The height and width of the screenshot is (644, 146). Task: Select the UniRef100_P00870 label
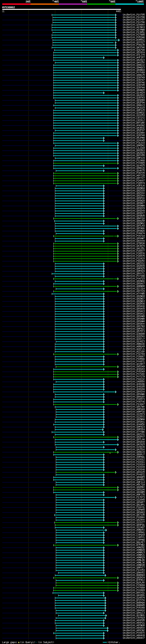(x=134, y=633)
